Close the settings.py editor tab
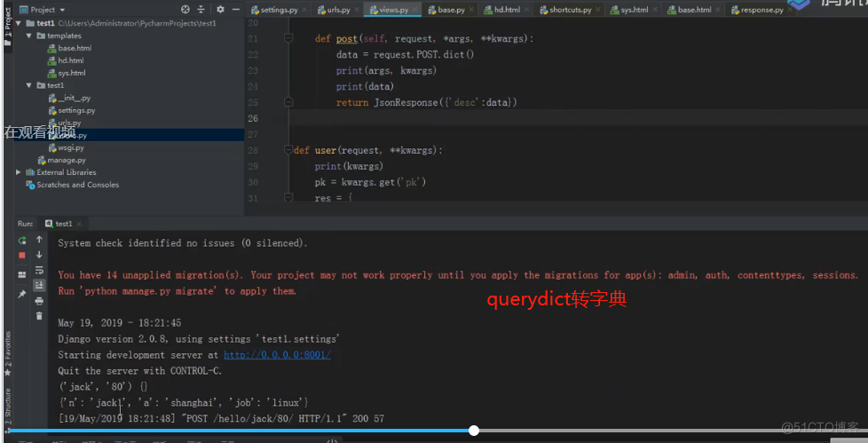 pos(305,10)
